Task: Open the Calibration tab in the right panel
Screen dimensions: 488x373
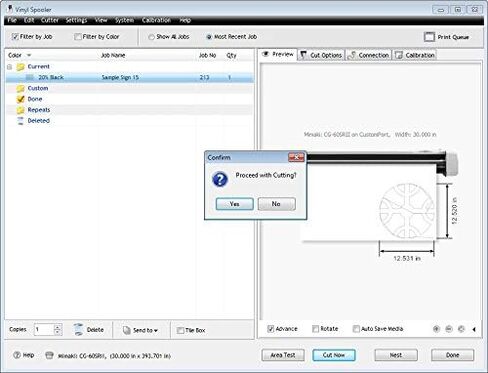Action: coord(415,55)
